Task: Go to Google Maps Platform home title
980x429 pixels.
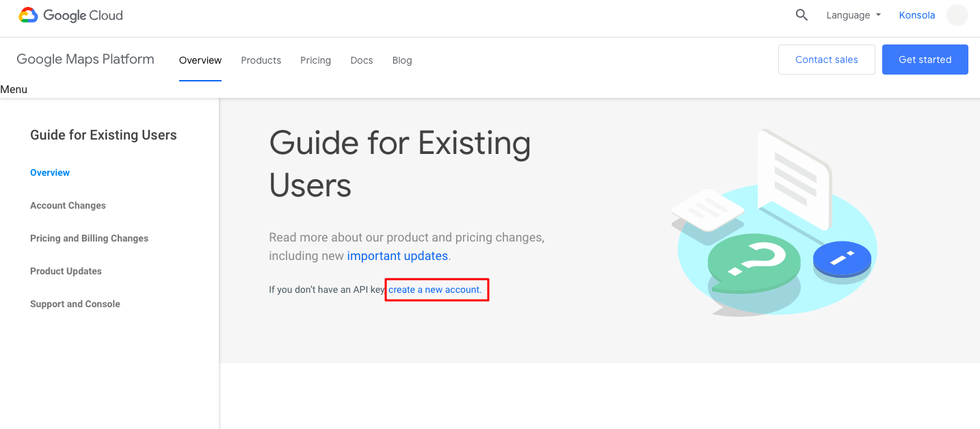Action: pyautogui.click(x=85, y=60)
